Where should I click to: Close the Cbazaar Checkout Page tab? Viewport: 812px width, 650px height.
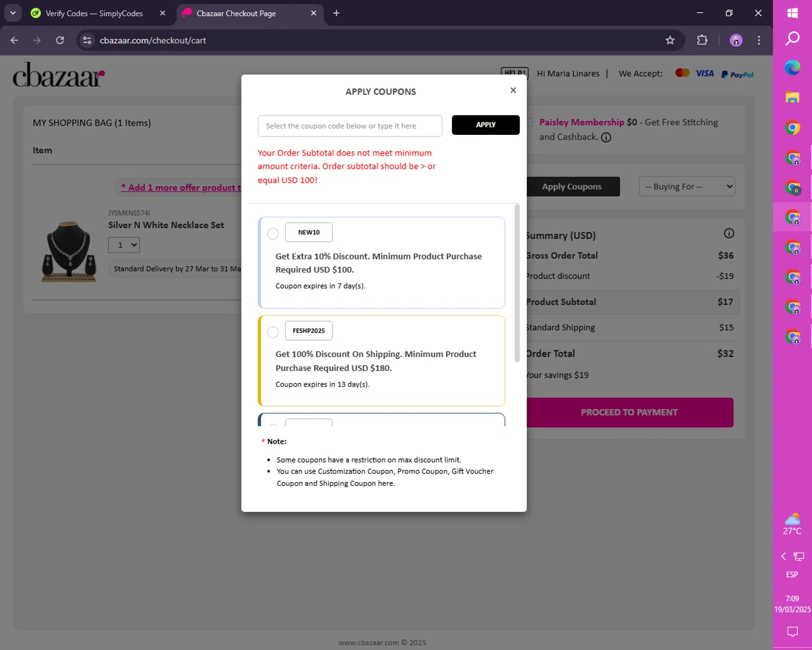313,13
